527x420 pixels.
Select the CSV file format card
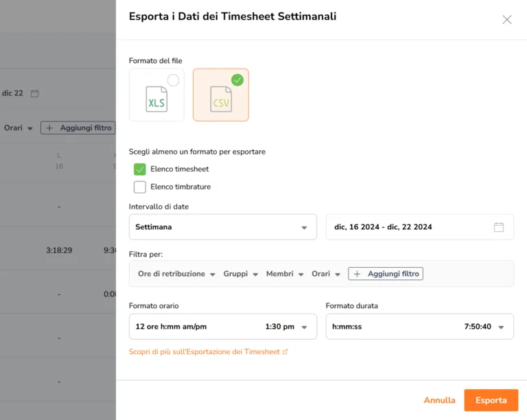221,95
